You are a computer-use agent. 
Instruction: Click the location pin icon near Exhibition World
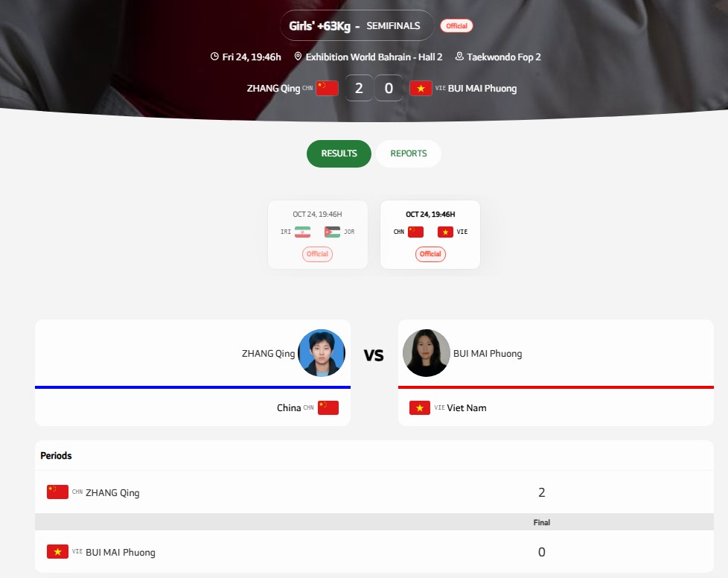tap(298, 57)
